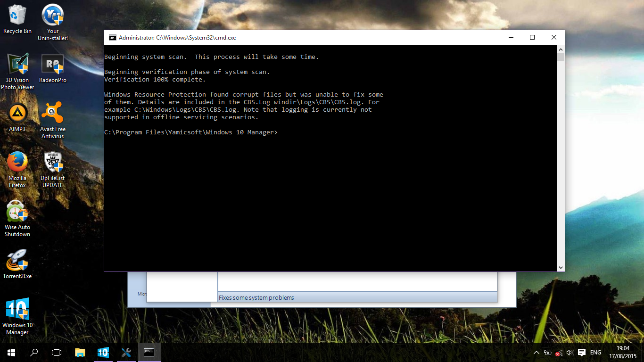Open File Explorer from the taskbar
This screenshot has width=644, height=362.
(x=80, y=353)
